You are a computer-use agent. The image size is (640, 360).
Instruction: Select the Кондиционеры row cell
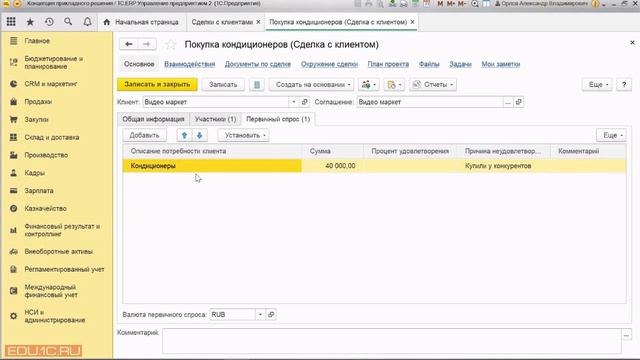(x=212, y=166)
